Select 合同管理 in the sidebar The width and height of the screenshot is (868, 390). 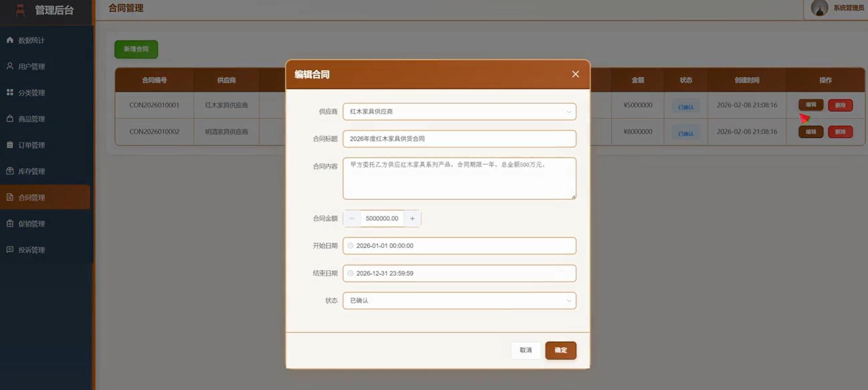coord(45,197)
